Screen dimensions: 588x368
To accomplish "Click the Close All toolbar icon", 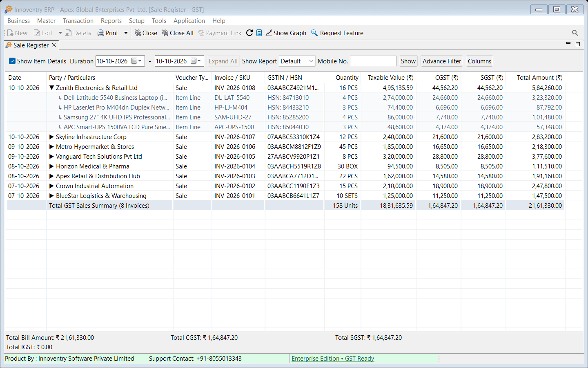I will (x=165, y=33).
